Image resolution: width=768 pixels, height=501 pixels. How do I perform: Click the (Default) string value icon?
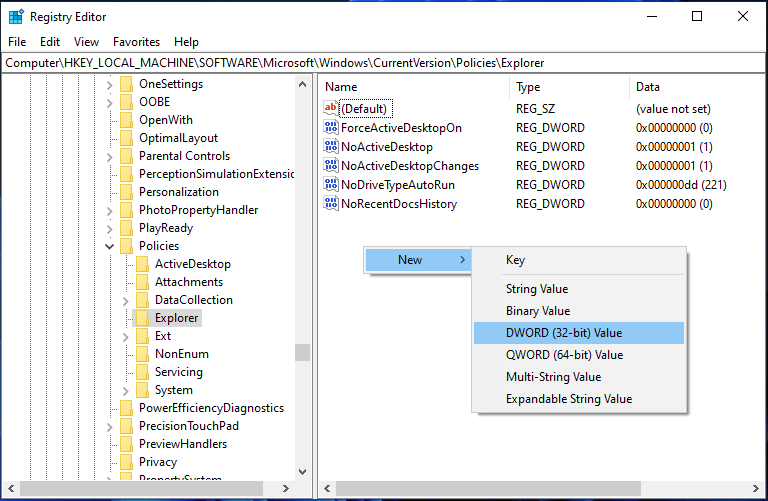(x=331, y=108)
